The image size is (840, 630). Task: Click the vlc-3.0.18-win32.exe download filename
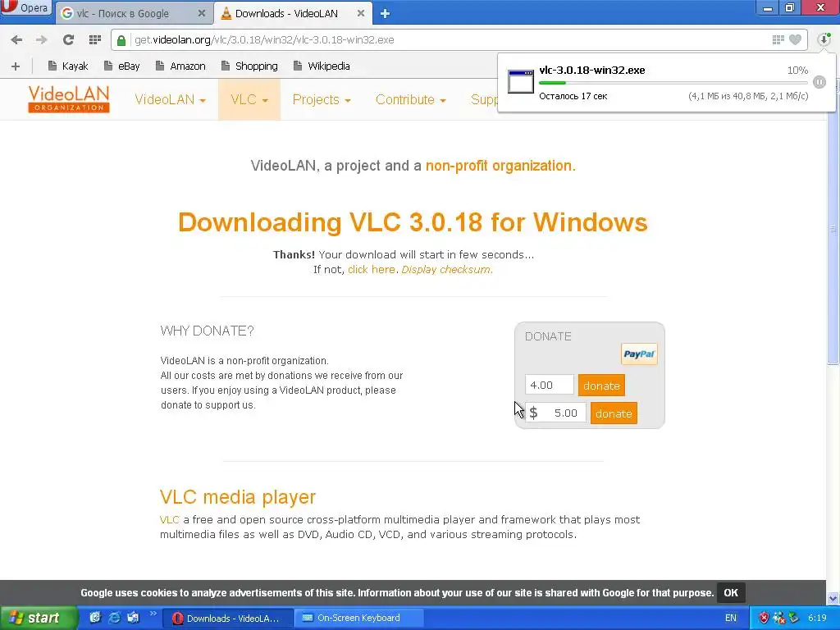(592, 71)
